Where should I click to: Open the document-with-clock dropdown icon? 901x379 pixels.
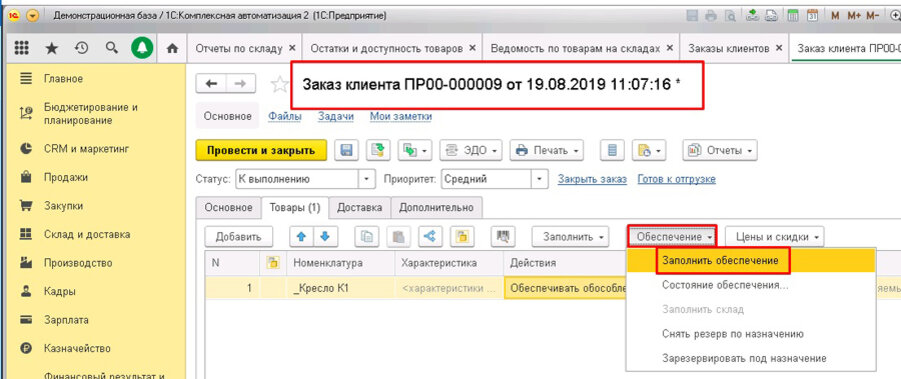click(x=648, y=150)
